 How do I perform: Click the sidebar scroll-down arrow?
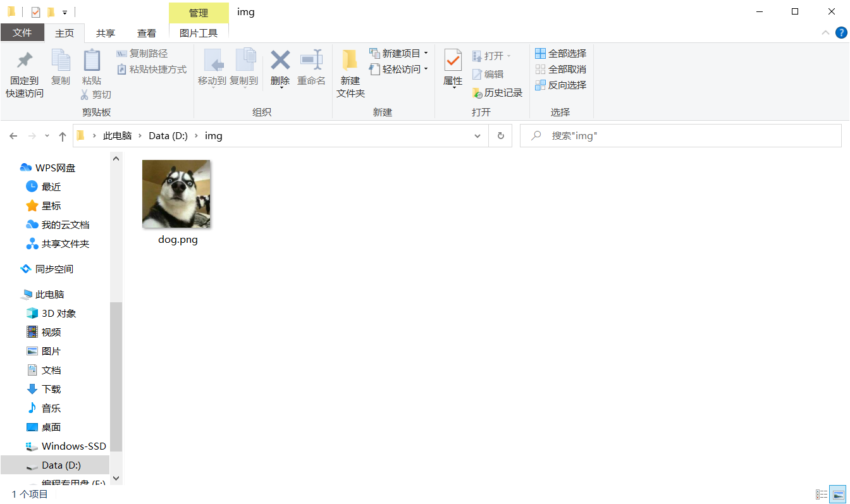[116, 479]
